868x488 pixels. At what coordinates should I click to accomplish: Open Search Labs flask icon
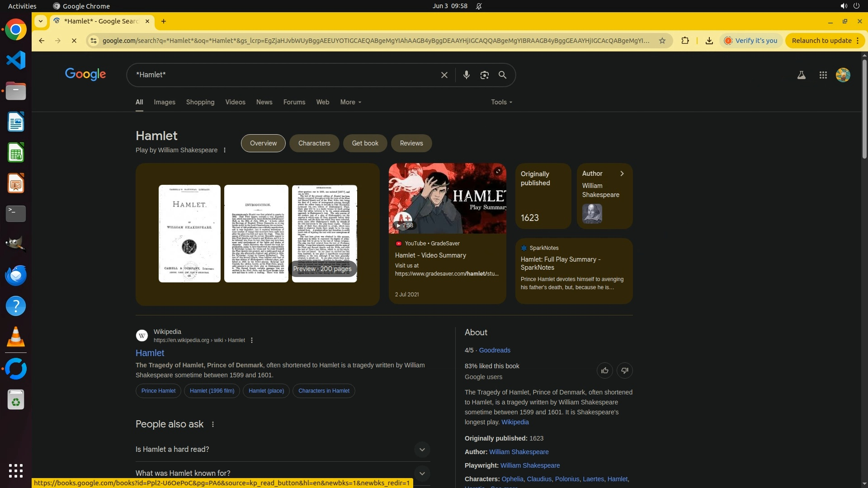click(x=801, y=75)
